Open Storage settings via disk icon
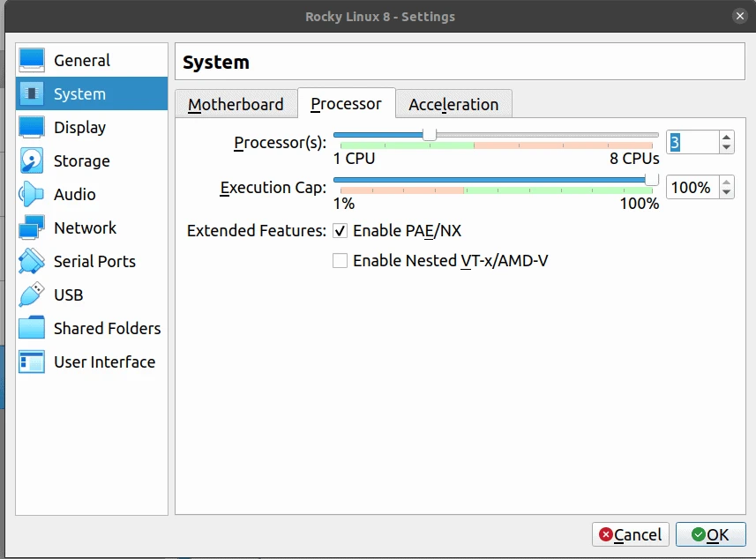 [x=32, y=160]
